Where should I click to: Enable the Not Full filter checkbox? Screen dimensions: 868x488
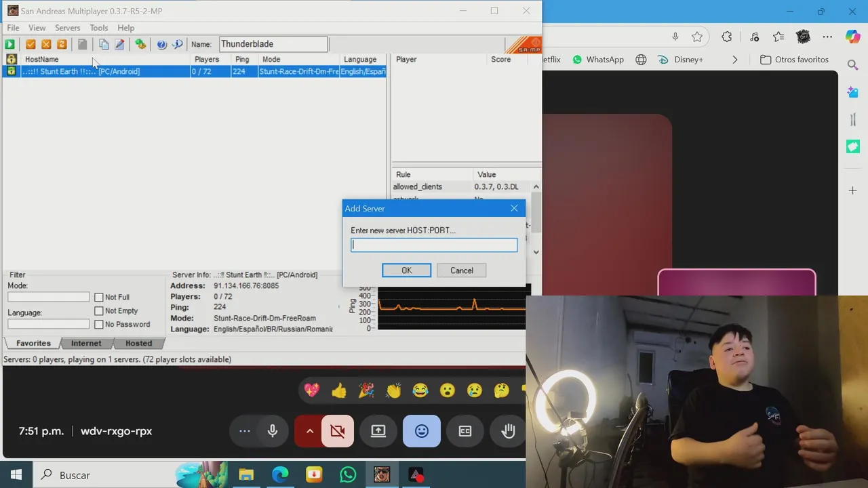99,297
